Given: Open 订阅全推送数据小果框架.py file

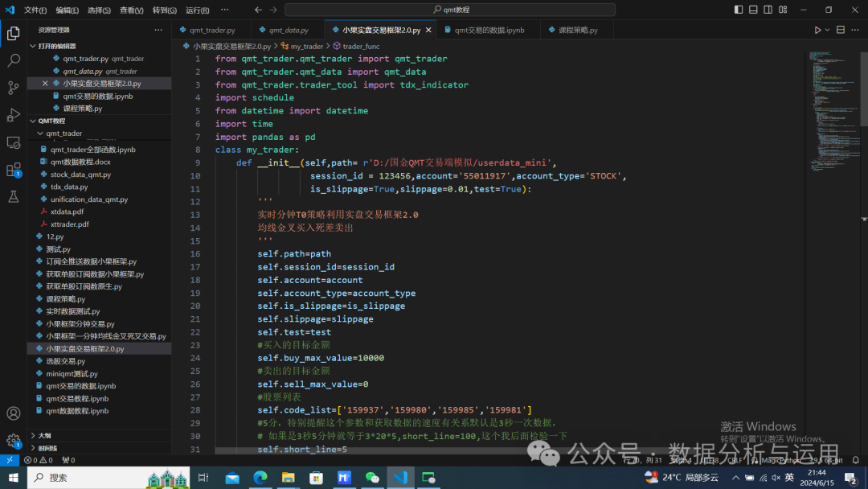Looking at the screenshot, I should tap(92, 261).
